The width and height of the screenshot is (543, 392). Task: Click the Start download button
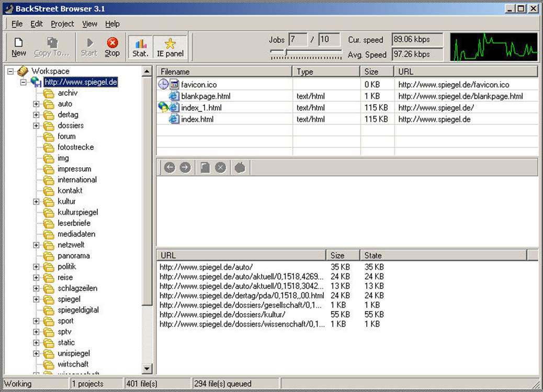click(89, 48)
